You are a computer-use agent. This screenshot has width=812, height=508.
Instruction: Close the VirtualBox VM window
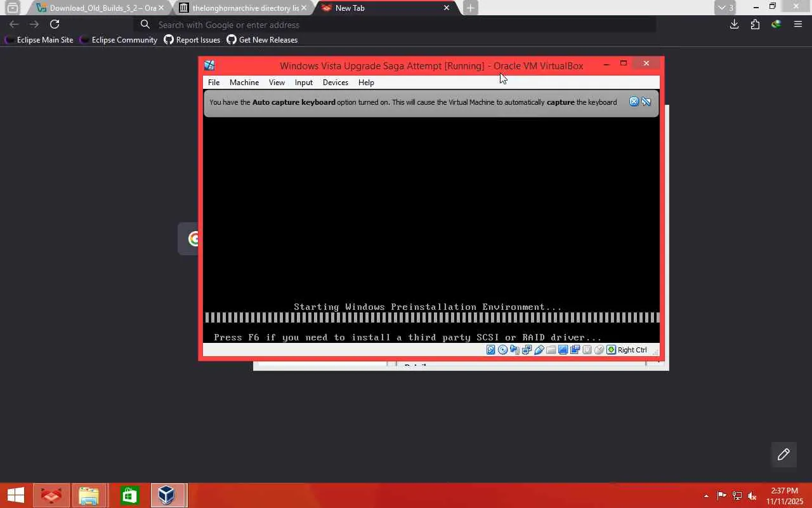click(646, 63)
